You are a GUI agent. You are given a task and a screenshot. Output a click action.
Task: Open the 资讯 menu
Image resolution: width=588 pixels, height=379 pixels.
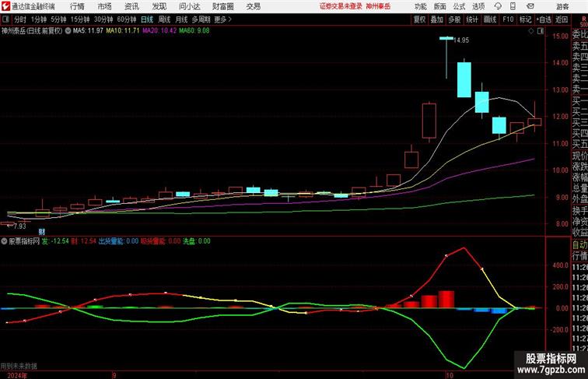131,6
